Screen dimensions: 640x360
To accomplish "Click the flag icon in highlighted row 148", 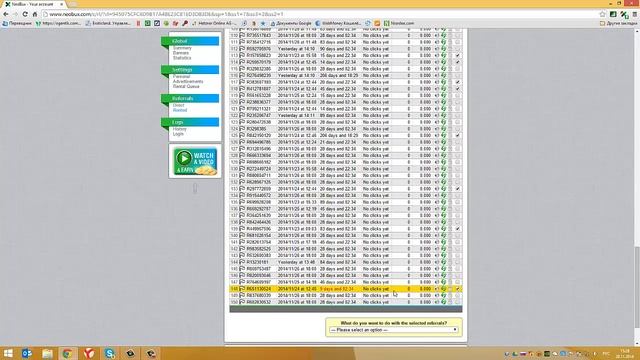I will [242, 289].
